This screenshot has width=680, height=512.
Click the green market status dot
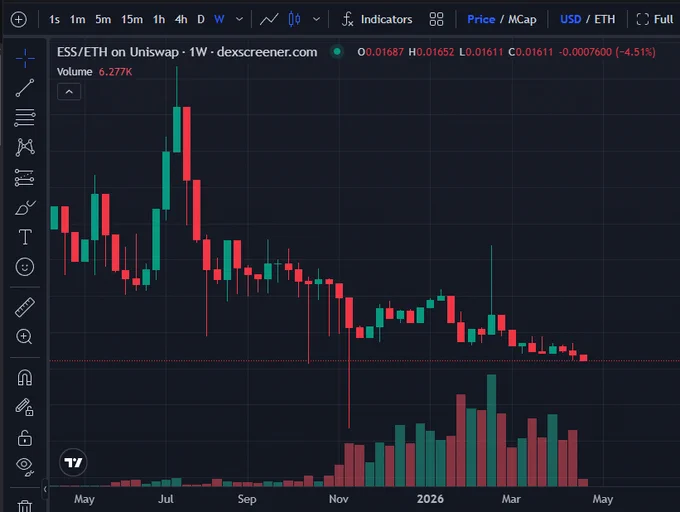click(x=337, y=52)
